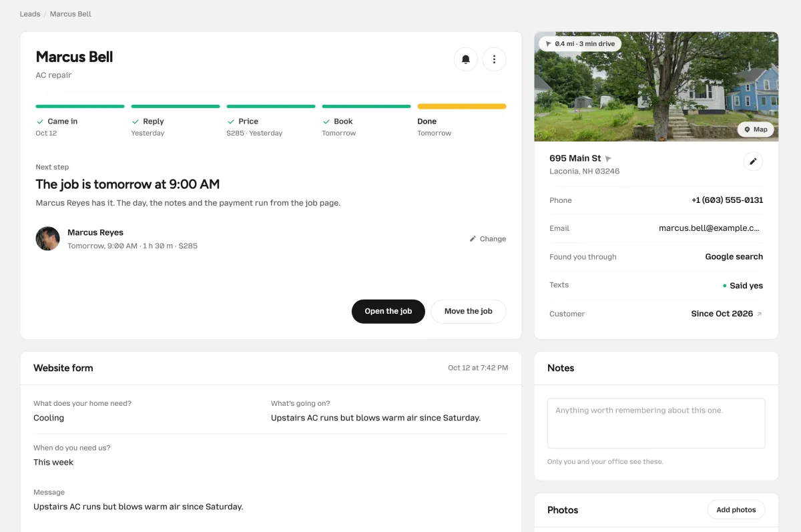801x532 pixels.
Task: Click the Add photos button
Action: tap(736, 510)
